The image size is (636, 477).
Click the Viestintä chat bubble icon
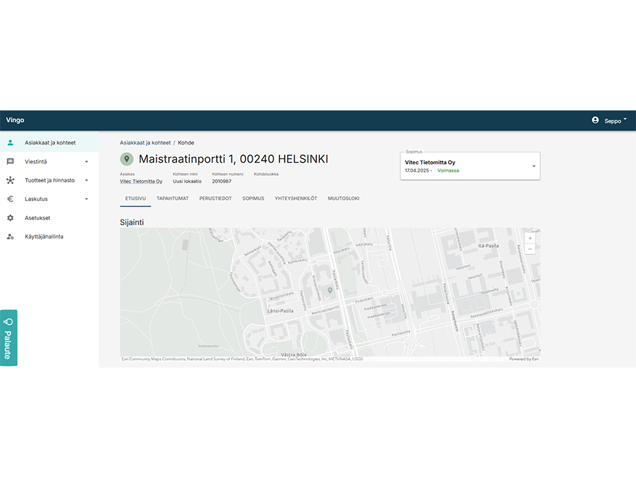[10, 161]
